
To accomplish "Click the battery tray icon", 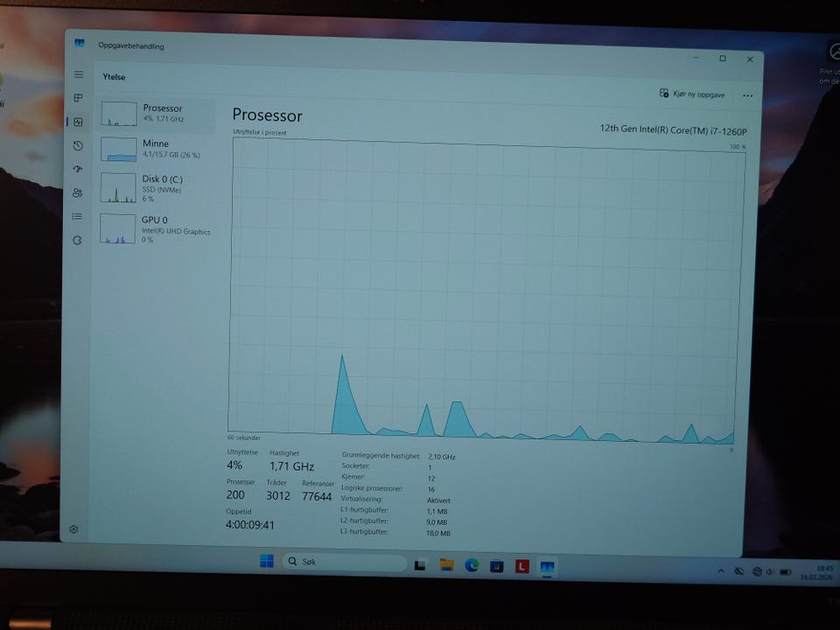I will (786, 572).
